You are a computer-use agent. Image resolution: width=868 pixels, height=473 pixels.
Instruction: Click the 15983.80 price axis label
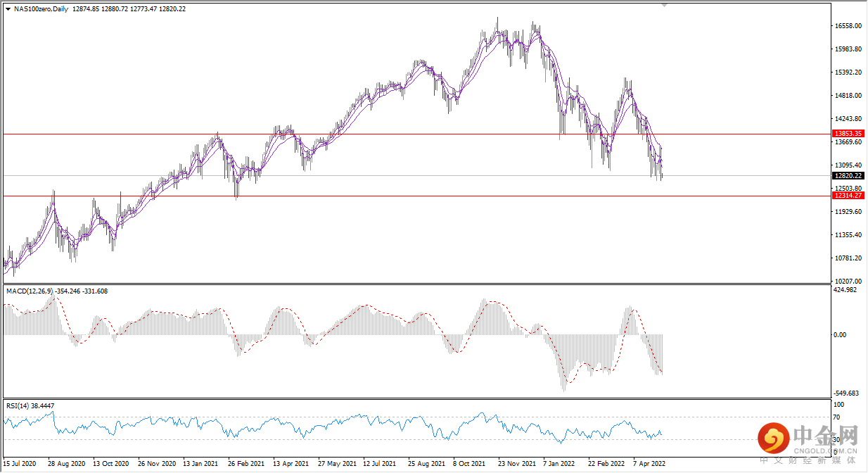pyautogui.click(x=848, y=49)
